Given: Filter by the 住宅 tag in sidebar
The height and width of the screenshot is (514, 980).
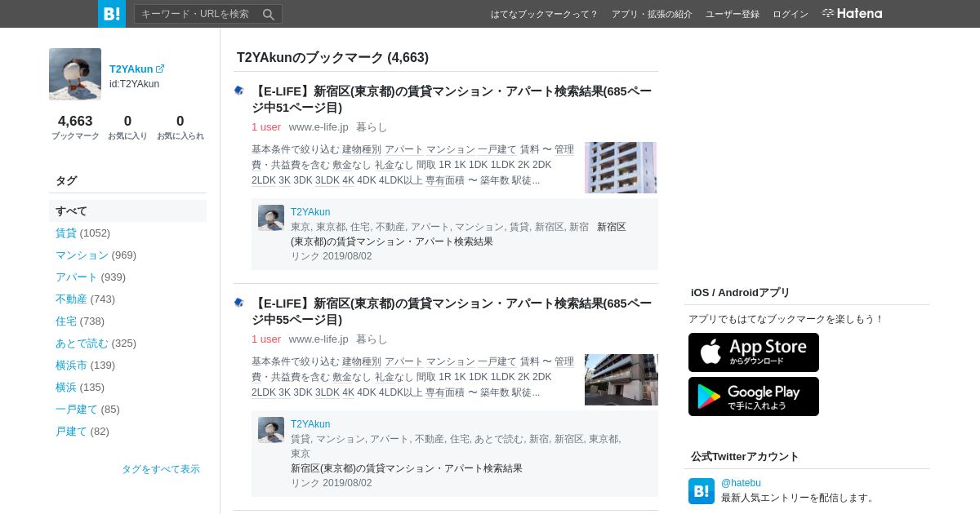Looking at the screenshot, I should (x=66, y=321).
